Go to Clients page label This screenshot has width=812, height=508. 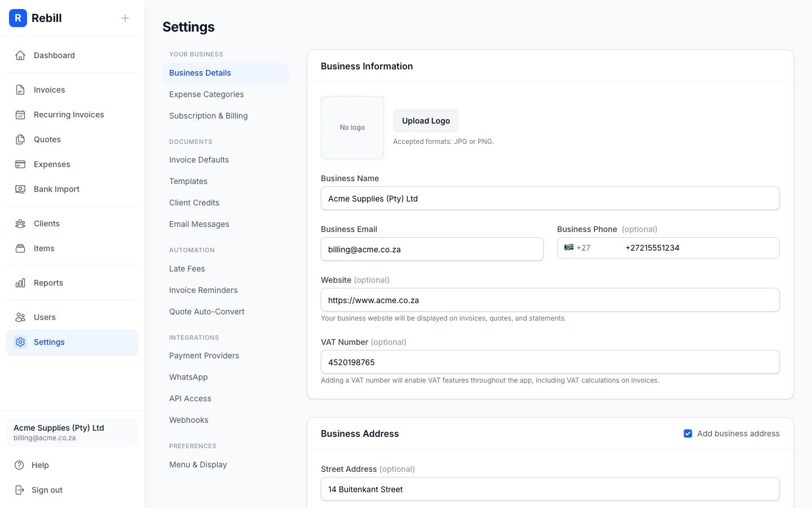(x=47, y=224)
